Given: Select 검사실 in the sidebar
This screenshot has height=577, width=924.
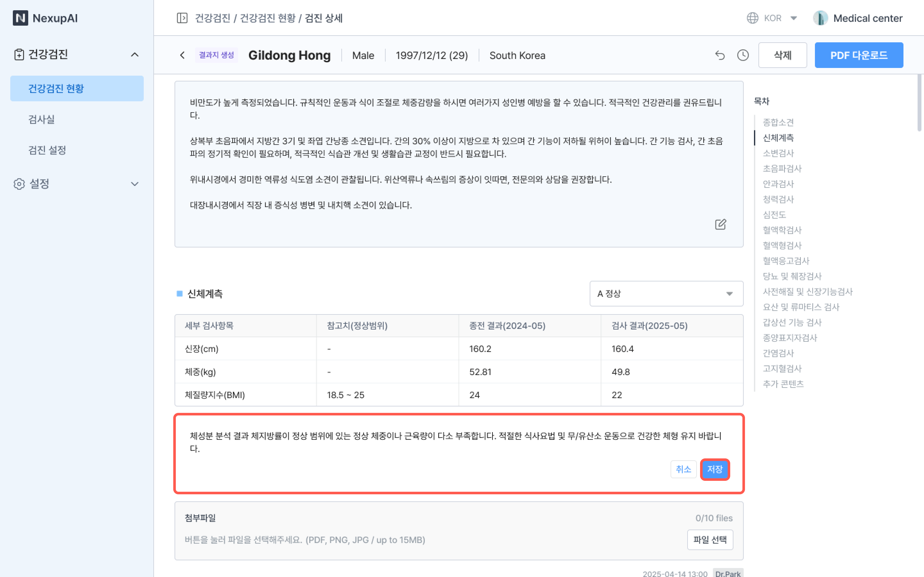Looking at the screenshot, I should pos(41,120).
